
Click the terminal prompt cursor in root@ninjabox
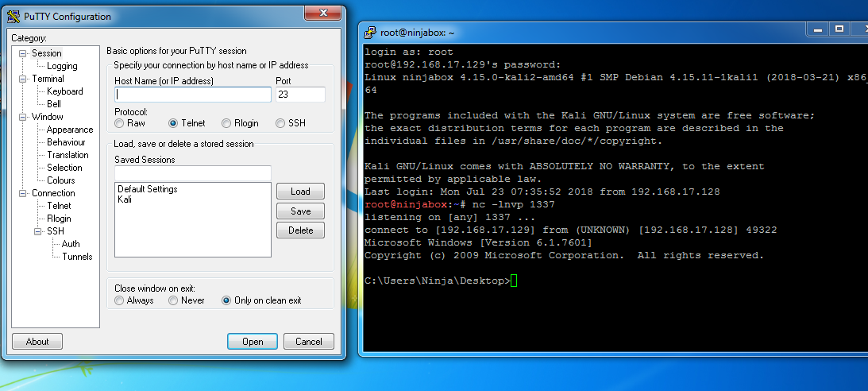[514, 281]
